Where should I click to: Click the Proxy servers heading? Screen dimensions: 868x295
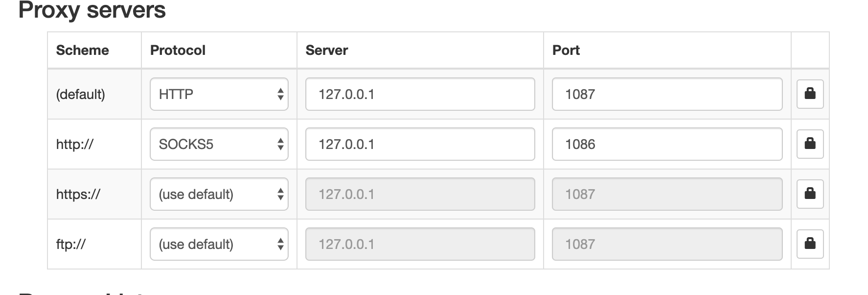(91, 10)
